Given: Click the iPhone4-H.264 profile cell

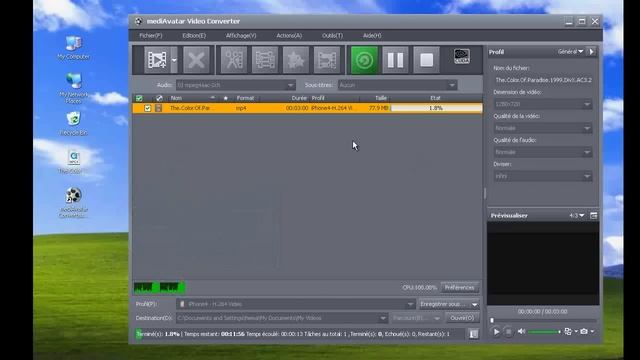Looking at the screenshot, I should click(x=333, y=108).
